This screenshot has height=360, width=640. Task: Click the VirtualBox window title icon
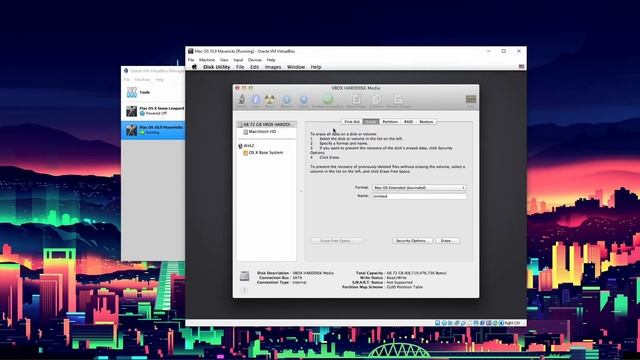(x=191, y=51)
